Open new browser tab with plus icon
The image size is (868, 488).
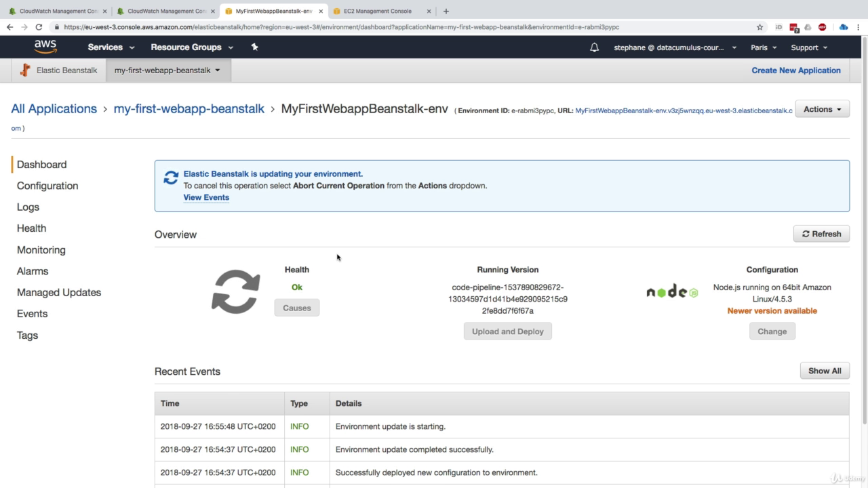[446, 11]
